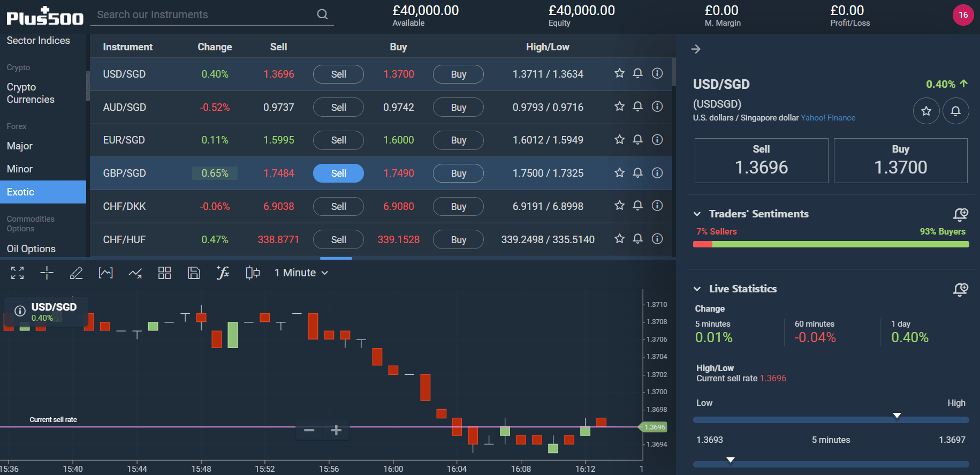
Task: Open the notifications badge showing 16
Action: 963,15
